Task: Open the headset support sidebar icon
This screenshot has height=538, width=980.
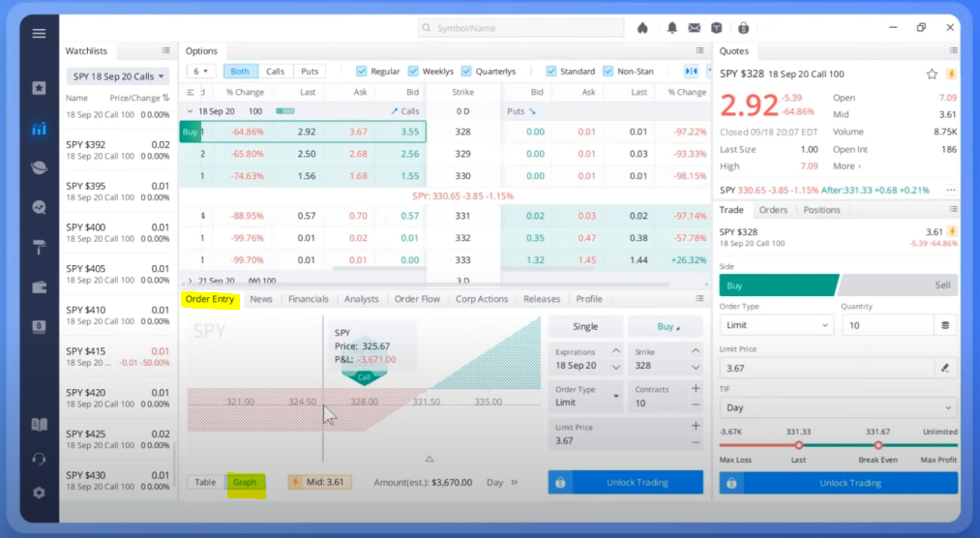Action: [39, 460]
